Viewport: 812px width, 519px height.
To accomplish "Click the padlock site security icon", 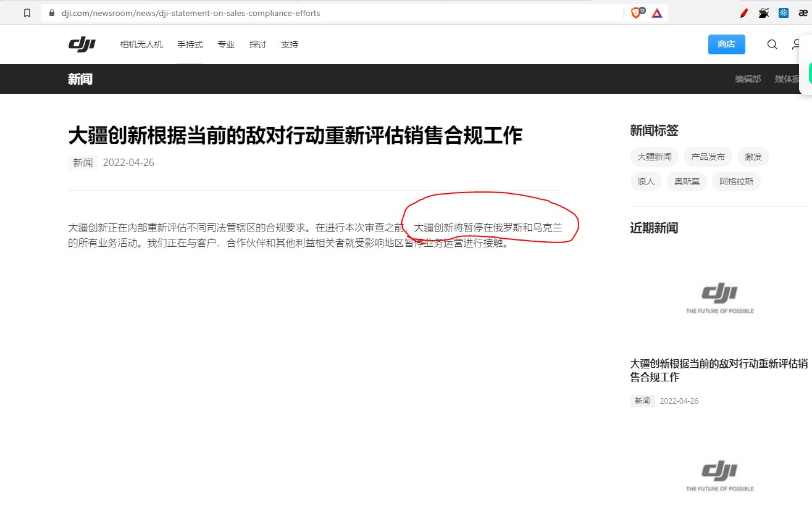I will click(52, 13).
